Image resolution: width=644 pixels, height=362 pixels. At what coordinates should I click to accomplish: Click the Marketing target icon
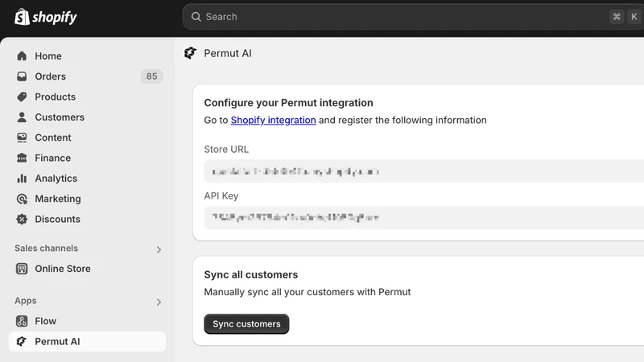pyautogui.click(x=22, y=199)
